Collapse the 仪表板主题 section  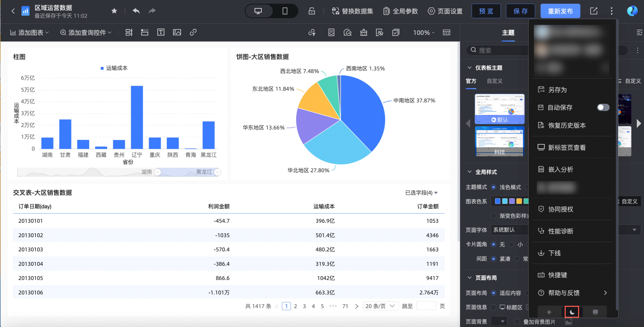pos(469,68)
